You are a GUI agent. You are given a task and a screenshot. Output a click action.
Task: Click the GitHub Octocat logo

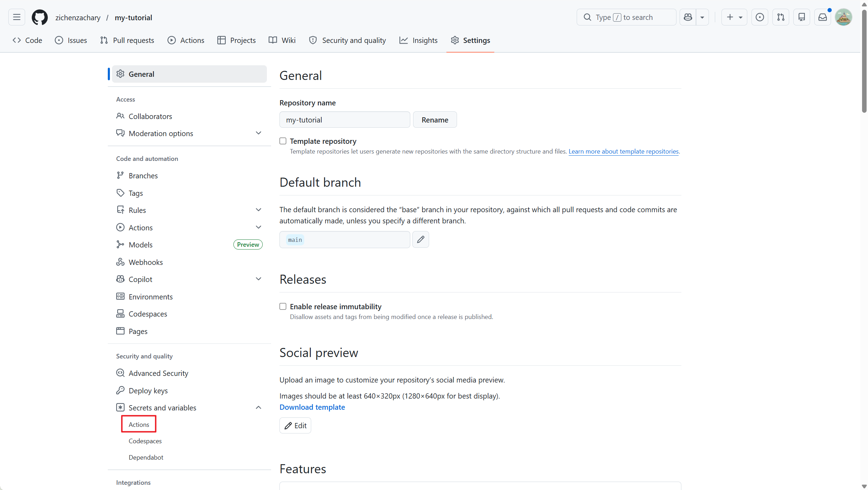[x=40, y=17]
